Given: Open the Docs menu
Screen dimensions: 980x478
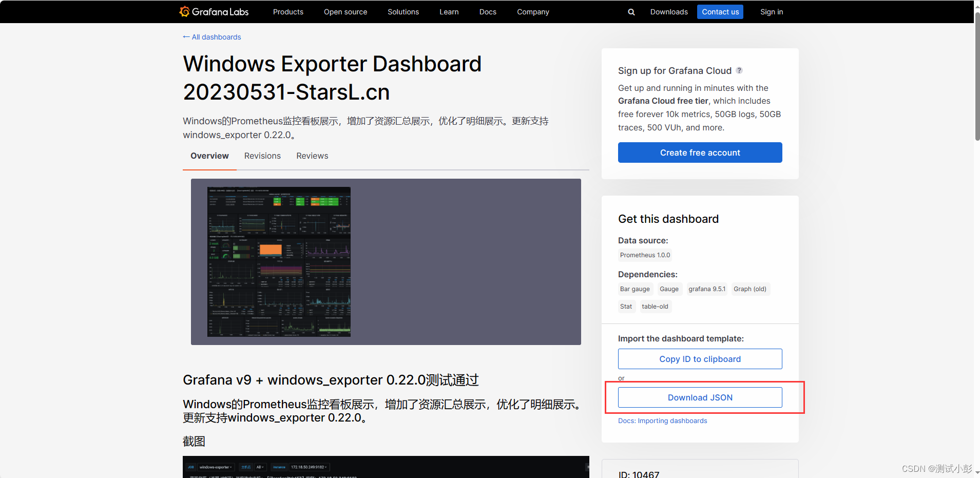Looking at the screenshot, I should [x=488, y=12].
